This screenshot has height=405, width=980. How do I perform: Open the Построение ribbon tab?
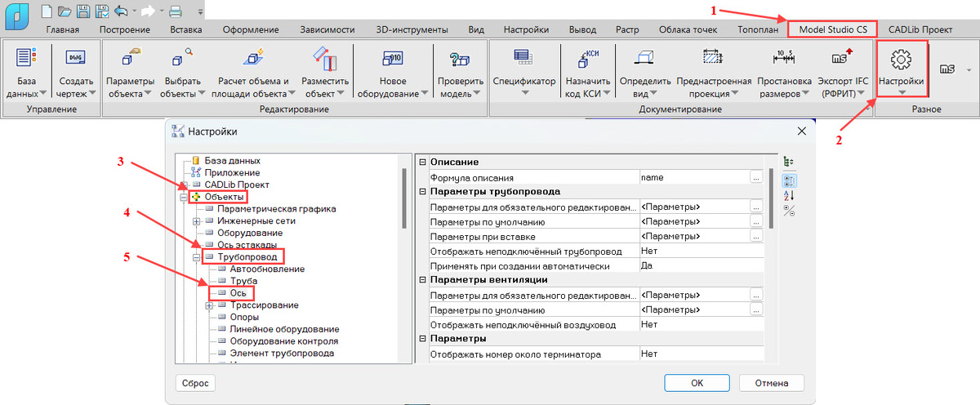click(x=123, y=29)
